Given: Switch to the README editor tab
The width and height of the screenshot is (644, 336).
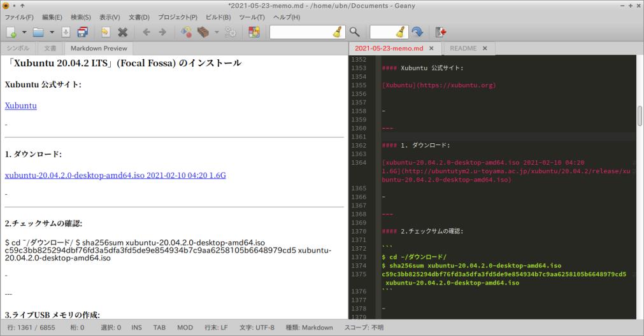Looking at the screenshot, I should click(x=463, y=48).
